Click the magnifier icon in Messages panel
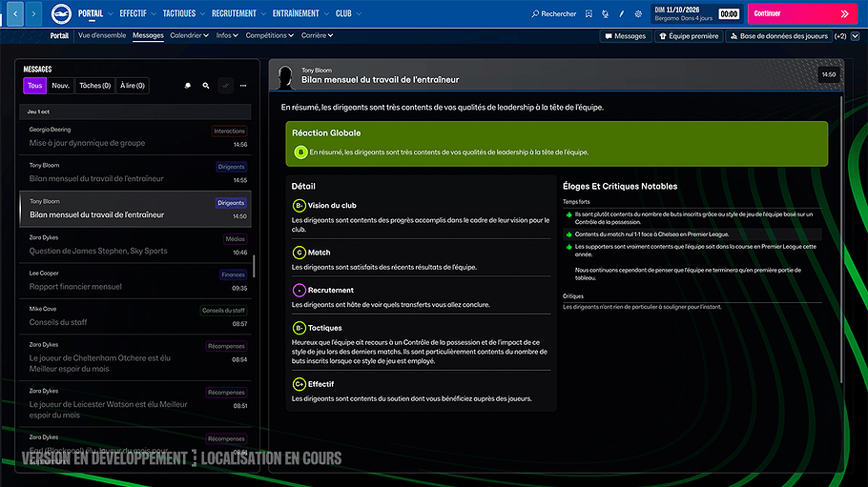868x487 pixels. pos(206,86)
